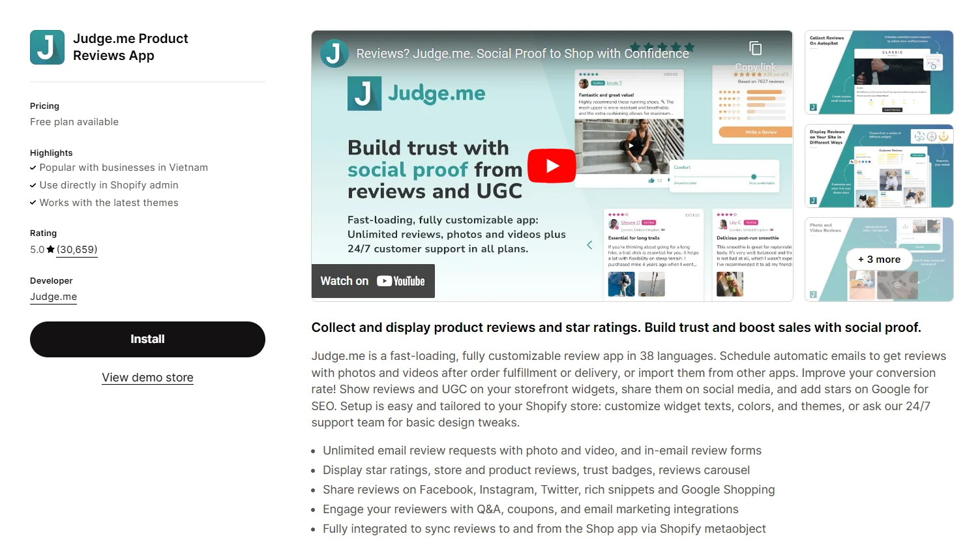Image resolution: width=980 pixels, height=551 pixels.
Task: Open the View demo store link
Action: click(147, 378)
